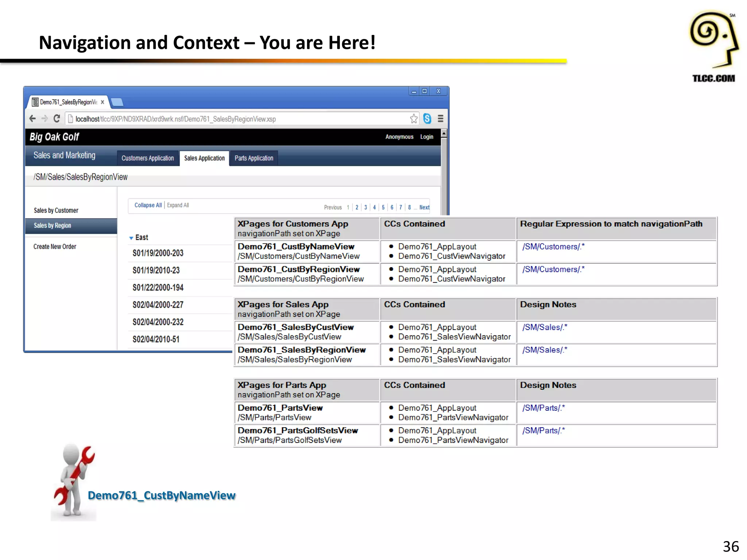
Task: Open order S01/19/2000-203
Action: (x=158, y=253)
